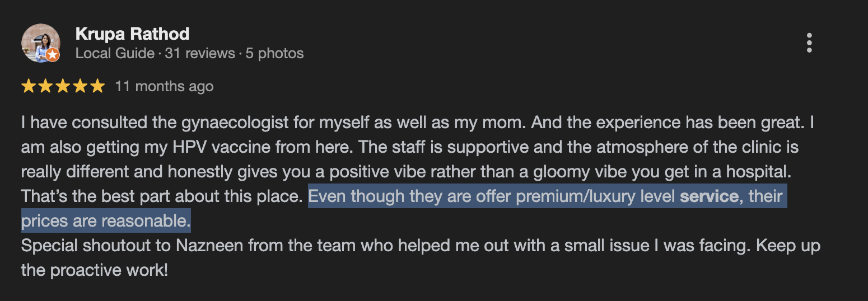Click the "11 months ago" timestamp

click(164, 86)
